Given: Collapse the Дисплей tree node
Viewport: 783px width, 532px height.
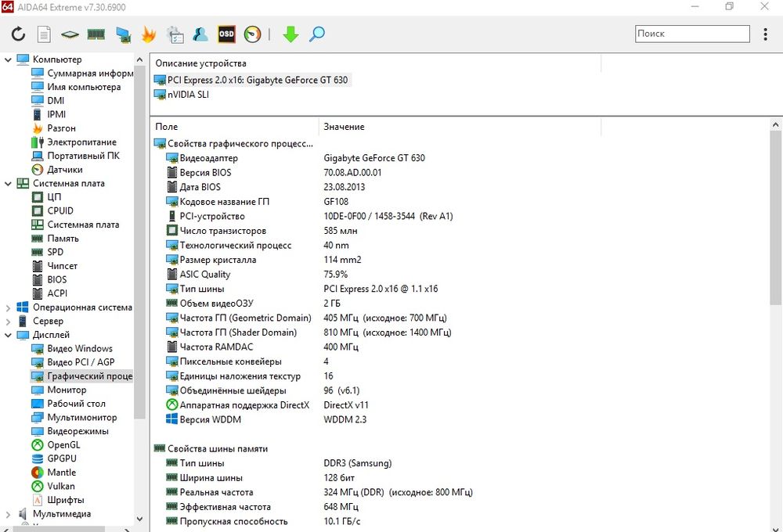Looking at the screenshot, I should coord(8,335).
